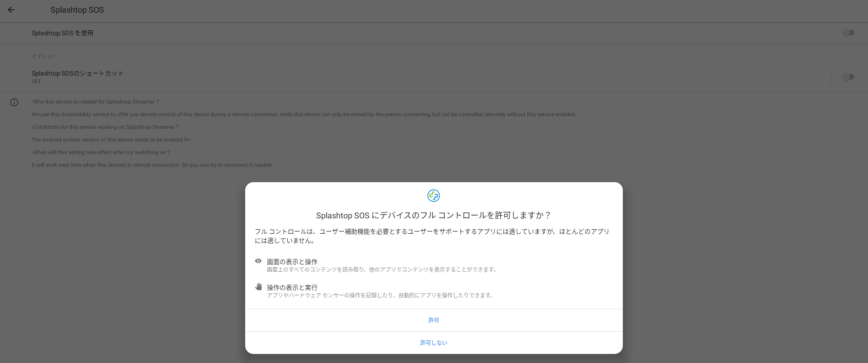Viewport: 868px width, 363px height.
Task: Open the Splashtop SOSのショートカット setting row
Action: click(415, 77)
